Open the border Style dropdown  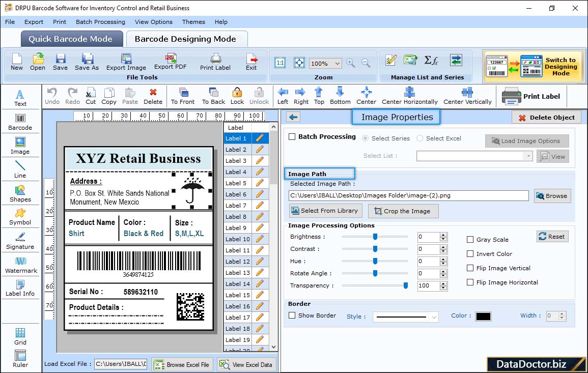coord(434,317)
